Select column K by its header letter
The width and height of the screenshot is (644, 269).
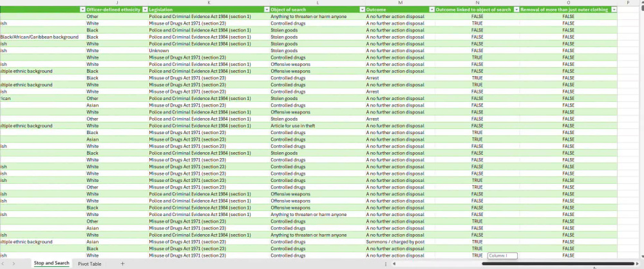(209, 3)
